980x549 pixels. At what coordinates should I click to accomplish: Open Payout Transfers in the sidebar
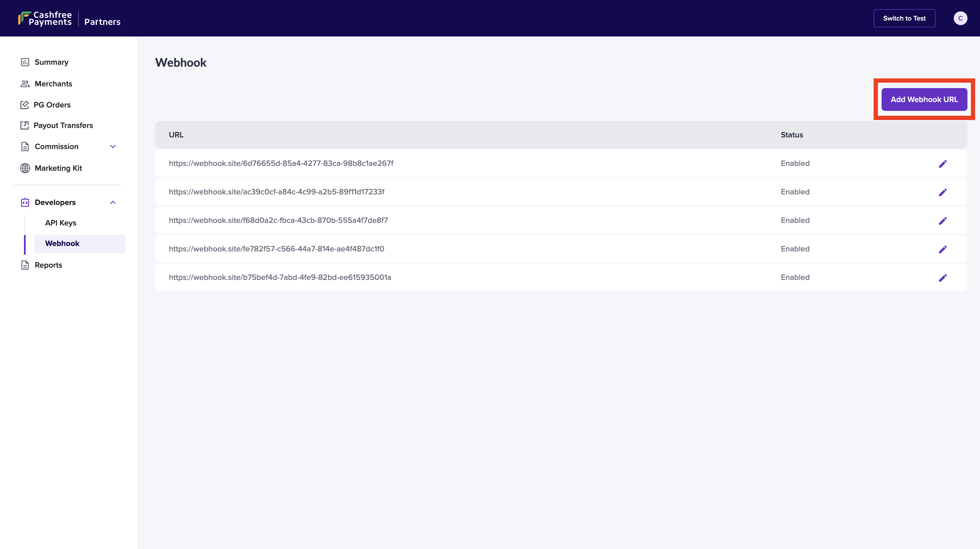point(63,125)
